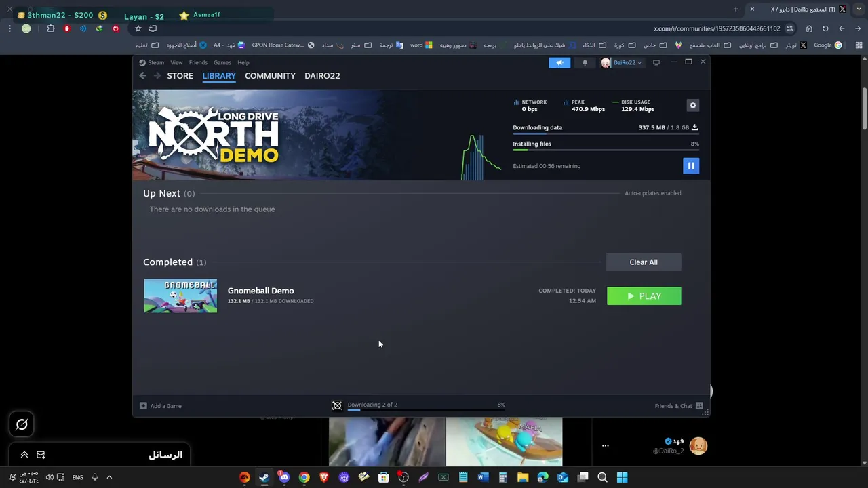Click the Auto-updates enabled text
Screen dimensions: 868x488
(x=653, y=193)
